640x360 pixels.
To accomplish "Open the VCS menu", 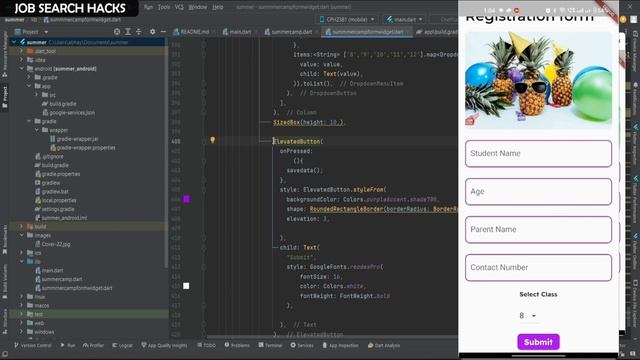I will pos(179,7).
